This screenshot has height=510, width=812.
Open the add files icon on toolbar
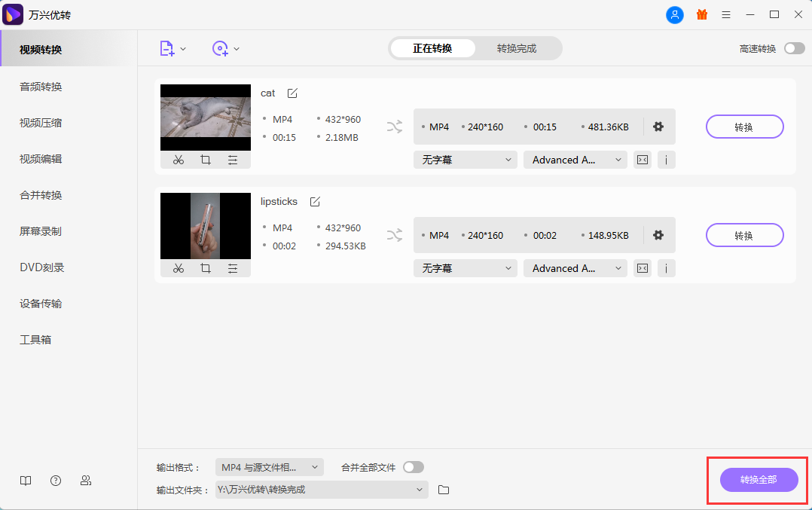point(167,47)
